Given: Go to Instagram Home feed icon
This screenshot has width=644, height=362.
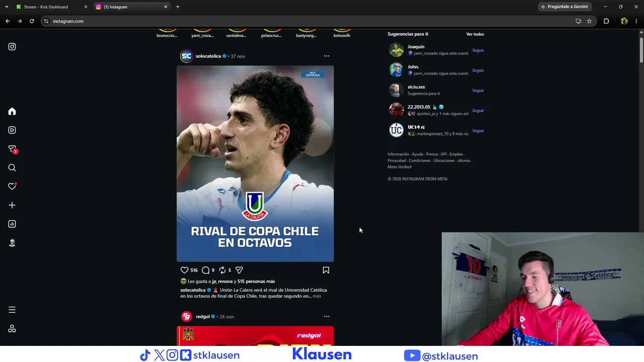Looking at the screenshot, I should point(12,112).
